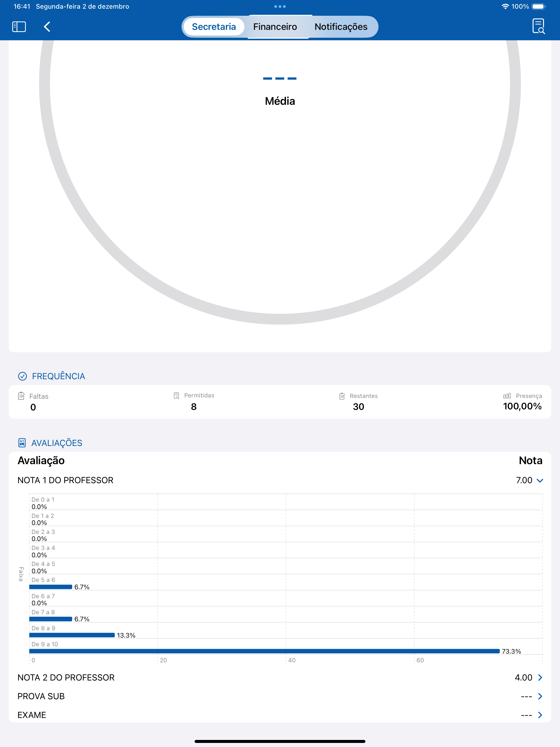Switch to the Secretaria tab
This screenshot has width=560, height=747.
(214, 27)
